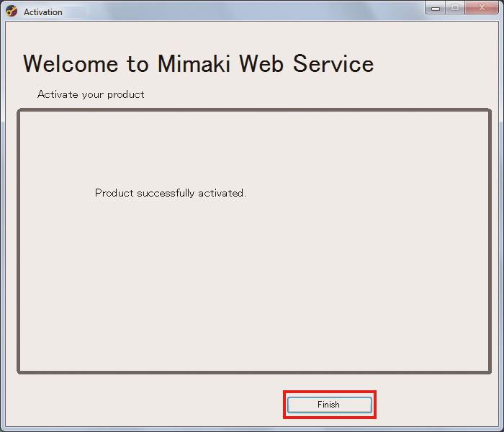This screenshot has height=432, width=504.
Task: Click the word "Welcome" in the heading
Action: tap(71, 63)
